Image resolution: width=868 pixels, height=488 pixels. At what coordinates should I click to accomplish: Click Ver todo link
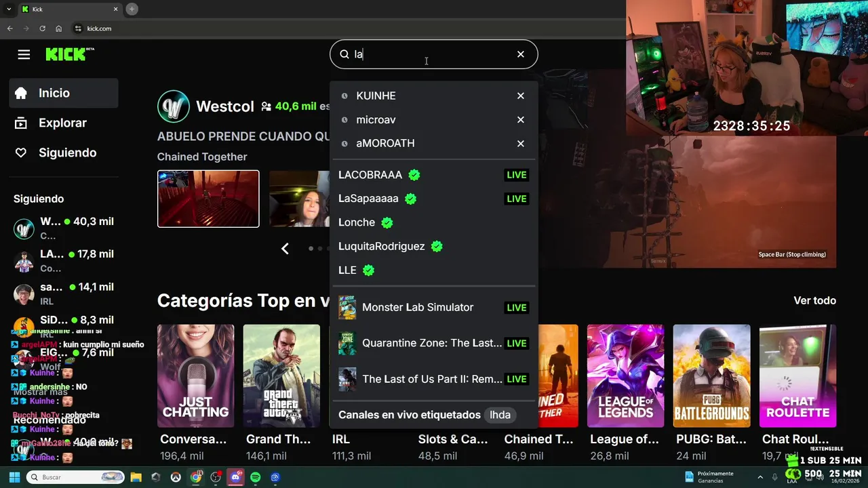pyautogui.click(x=814, y=300)
